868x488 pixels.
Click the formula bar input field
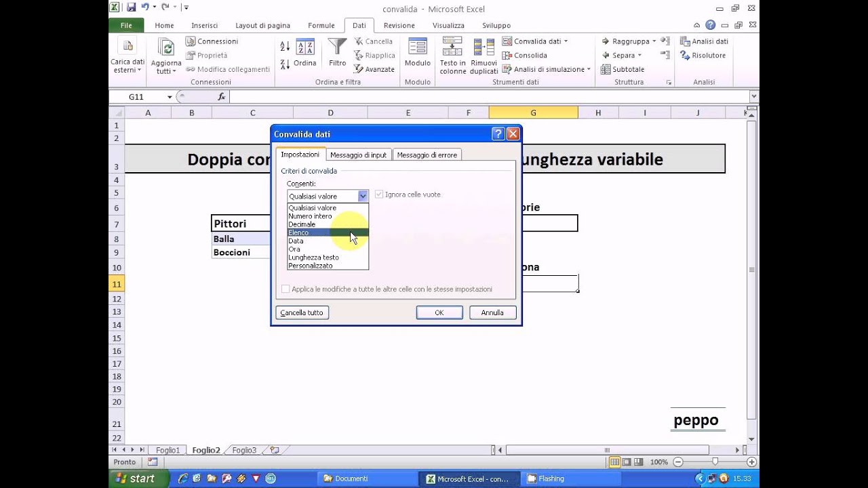coord(488,97)
